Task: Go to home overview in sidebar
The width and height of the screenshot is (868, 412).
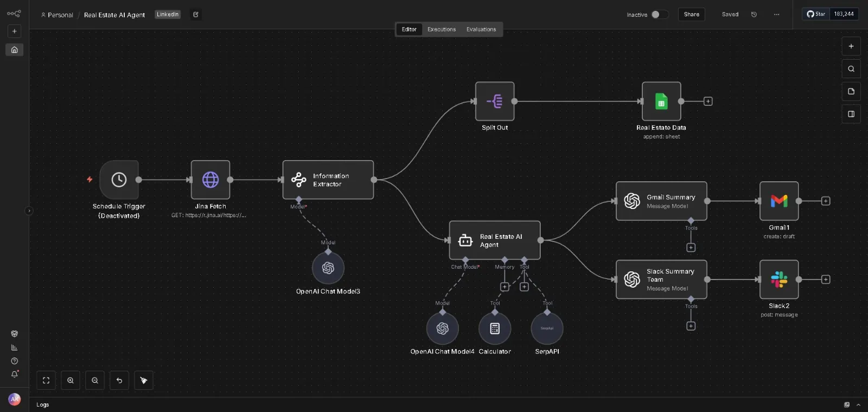Action: pyautogui.click(x=15, y=50)
